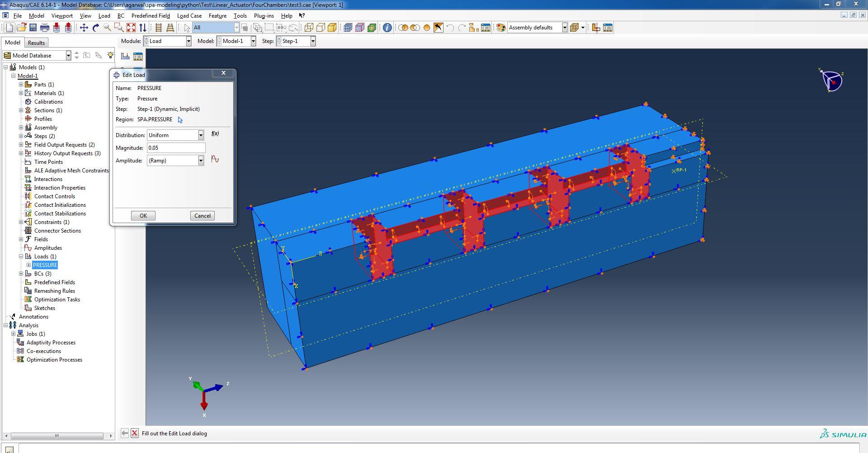Expand the Materials (1) tree node
Image resolution: width=868 pixels, height=453 pixels.
point(21,93)
